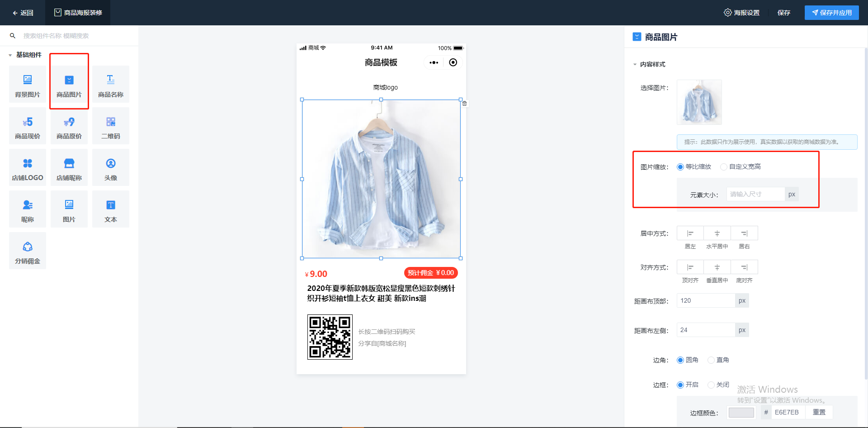Click 保存并应用 save and apply
The width and height of the screenshot is (868, 428).
tap(832, 13)
